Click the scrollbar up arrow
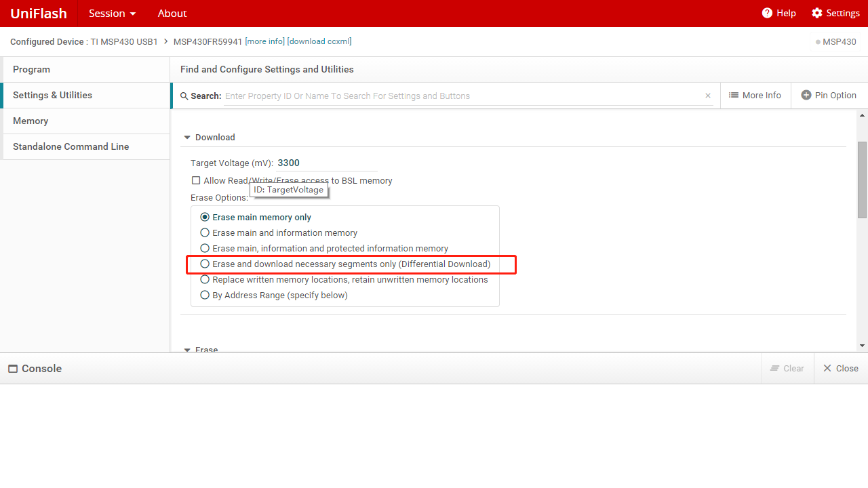Viewport: 868px width, 488px height. [863, 117]
